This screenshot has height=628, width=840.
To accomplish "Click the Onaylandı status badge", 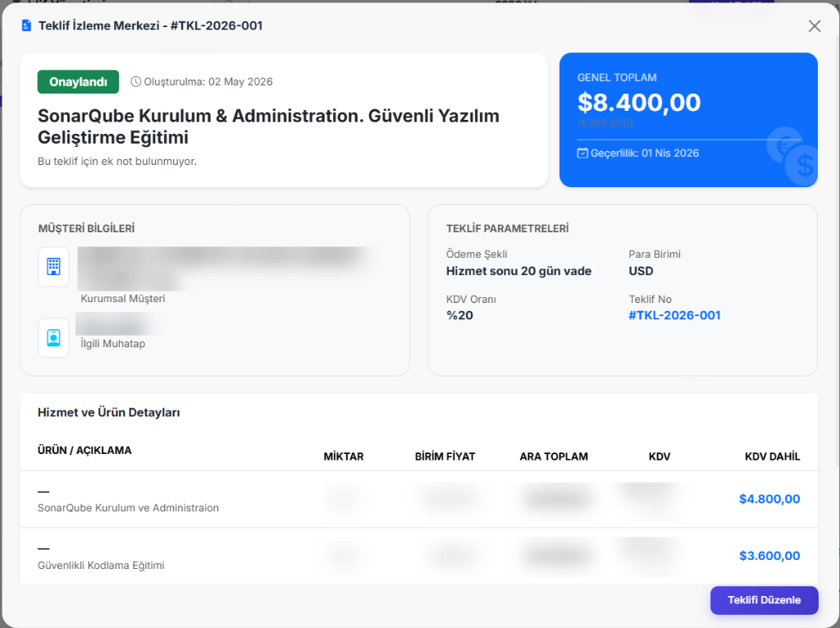I will point(78,82).
